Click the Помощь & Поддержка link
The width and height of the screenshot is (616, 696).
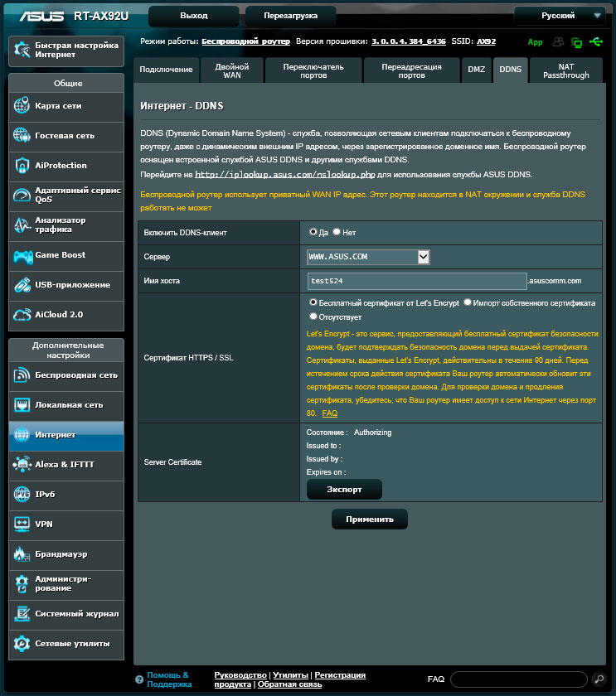click(169, 679)
